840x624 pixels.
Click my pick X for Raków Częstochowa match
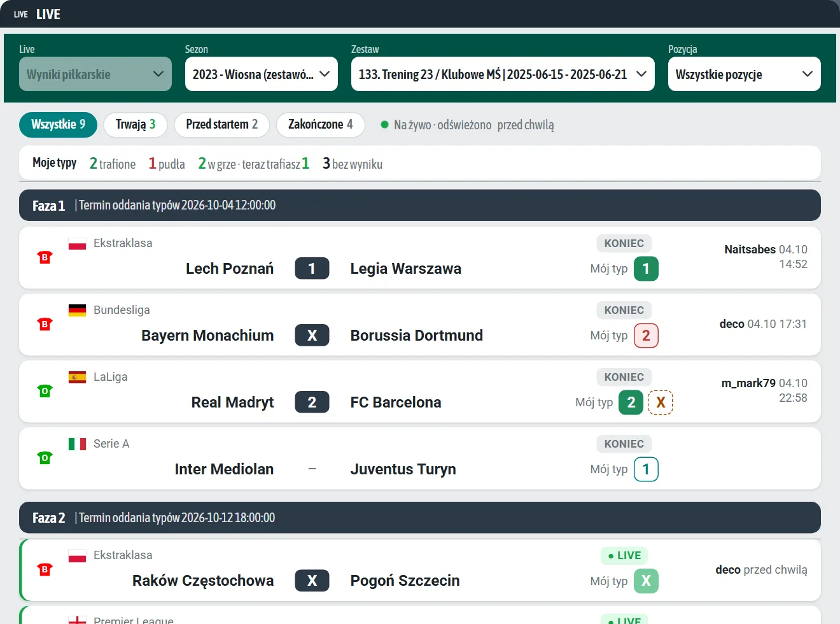(x=646, y=581)
